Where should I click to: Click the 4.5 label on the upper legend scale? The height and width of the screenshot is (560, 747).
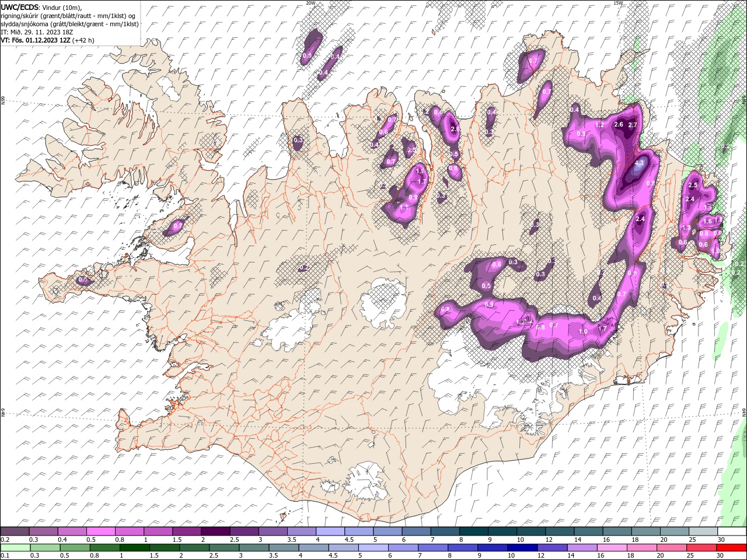(x=349, y=540)
